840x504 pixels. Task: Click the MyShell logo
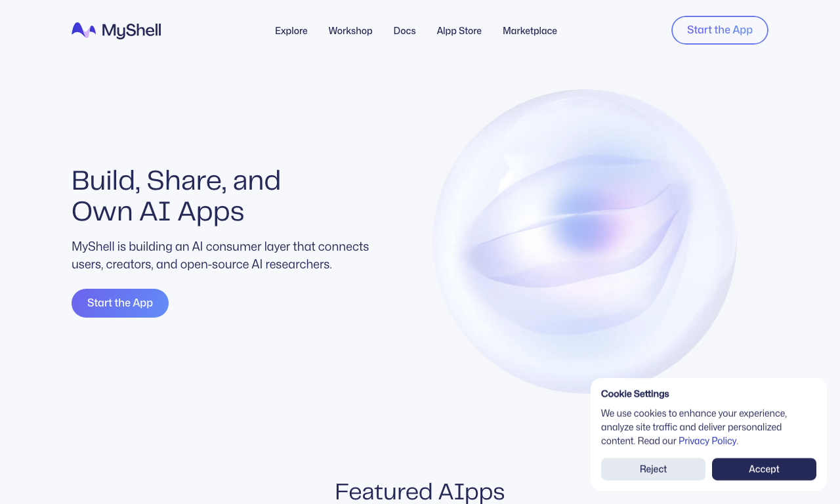116,30
